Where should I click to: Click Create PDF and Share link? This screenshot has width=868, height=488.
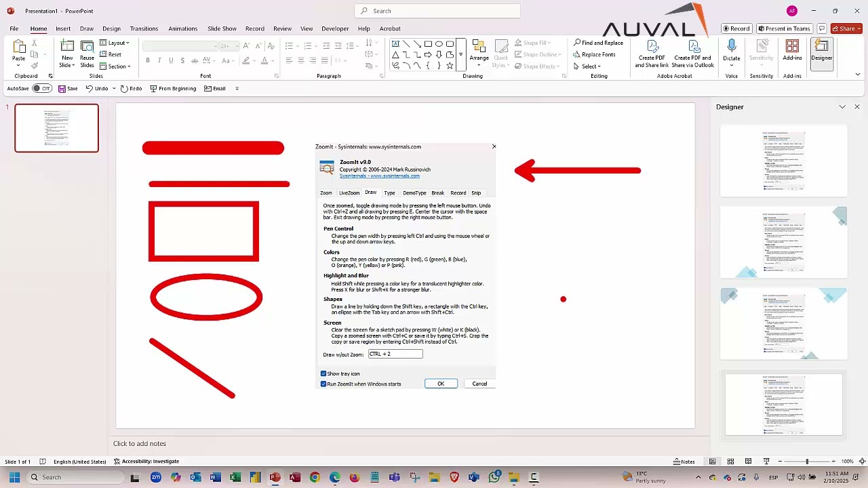click(653, 54)
